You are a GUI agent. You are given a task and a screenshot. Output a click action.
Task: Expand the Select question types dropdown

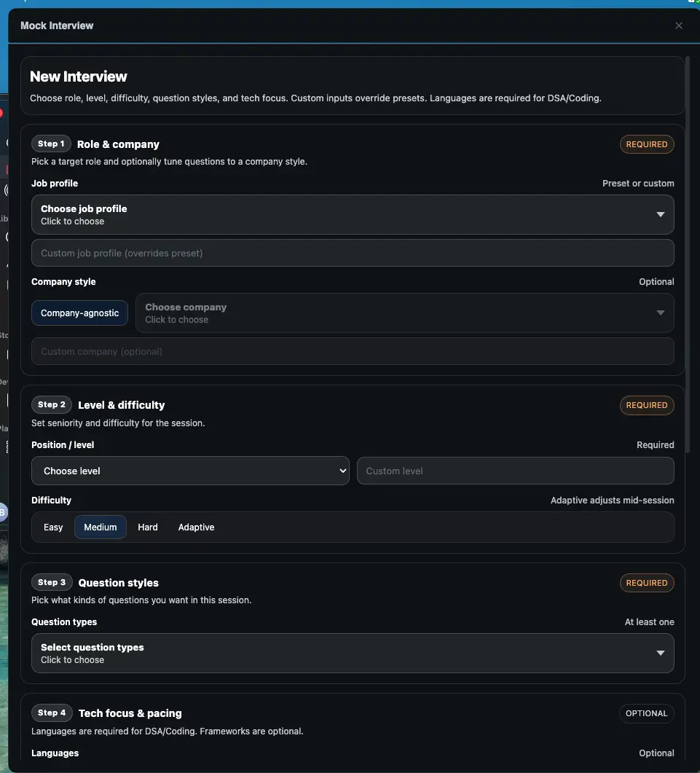click(352, 653)
